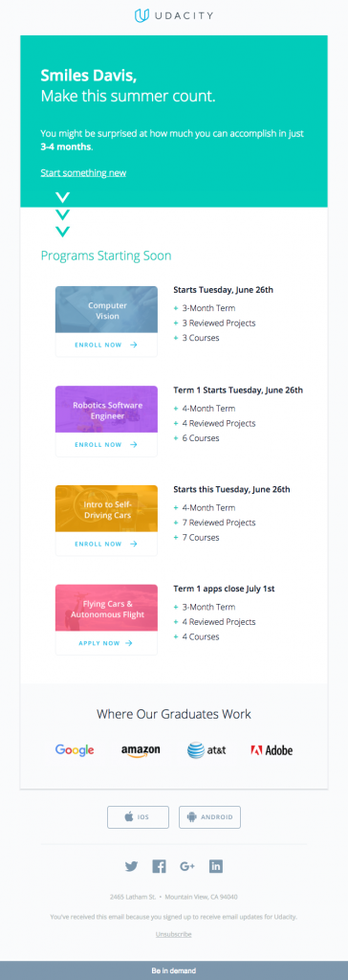Click the Adobe logo under graduates
The width and height of the screenshot is (348, 980).
pyautogui.click(x=272, y=750)
